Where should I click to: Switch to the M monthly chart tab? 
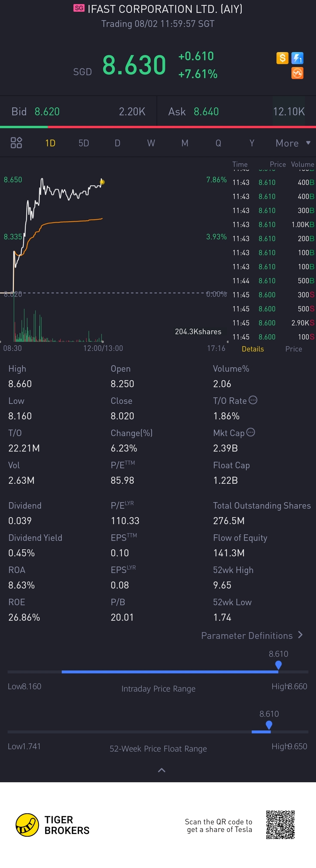[185, 143]
